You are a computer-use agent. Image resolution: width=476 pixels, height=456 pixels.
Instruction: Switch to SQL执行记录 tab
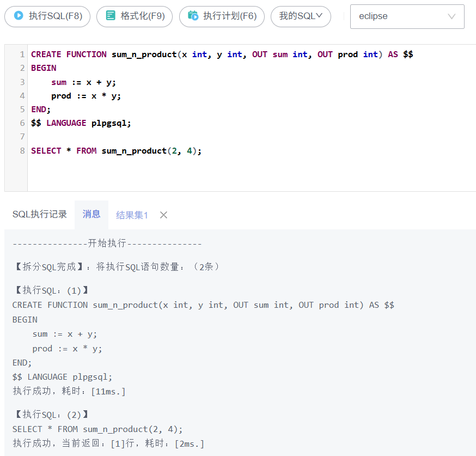[x=40, y=214]
